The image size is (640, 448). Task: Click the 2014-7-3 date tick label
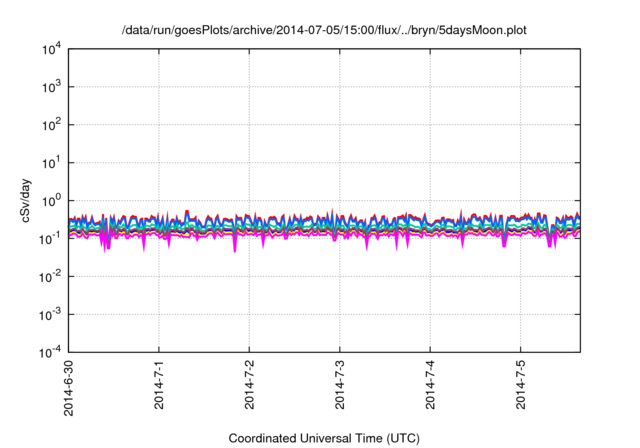tap(340, 384)
